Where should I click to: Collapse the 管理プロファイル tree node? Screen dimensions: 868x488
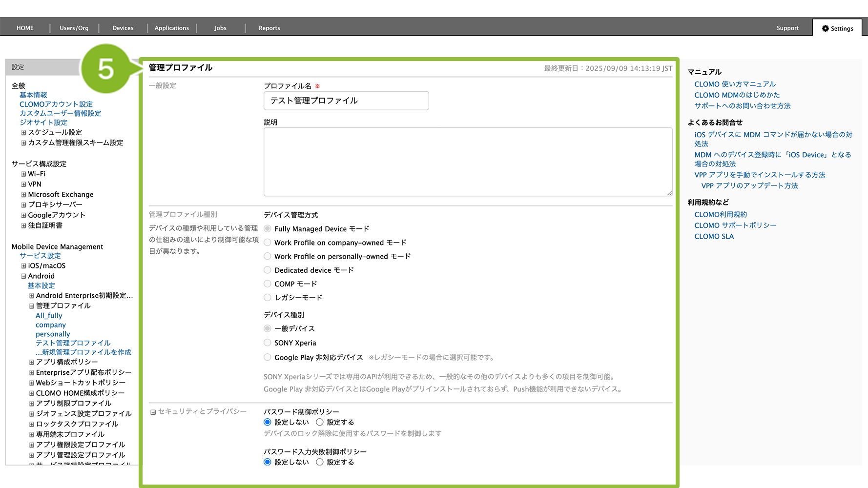31,306
